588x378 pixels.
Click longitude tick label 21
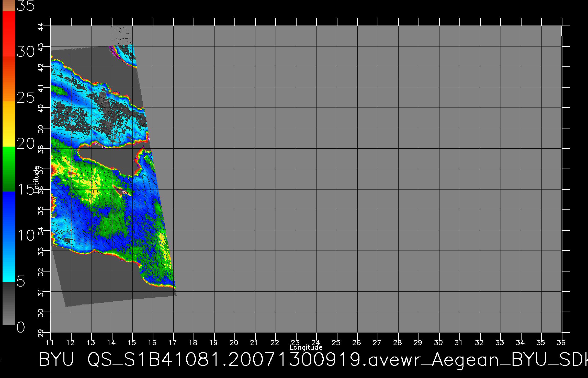[254, 342]
